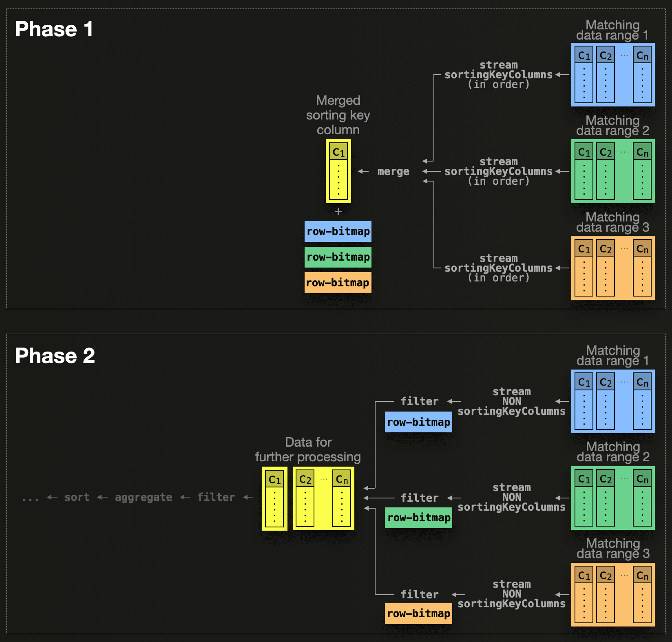Click the filter label right of aggregate
This screenshot has width=672, height=642.
click(216, 497)
